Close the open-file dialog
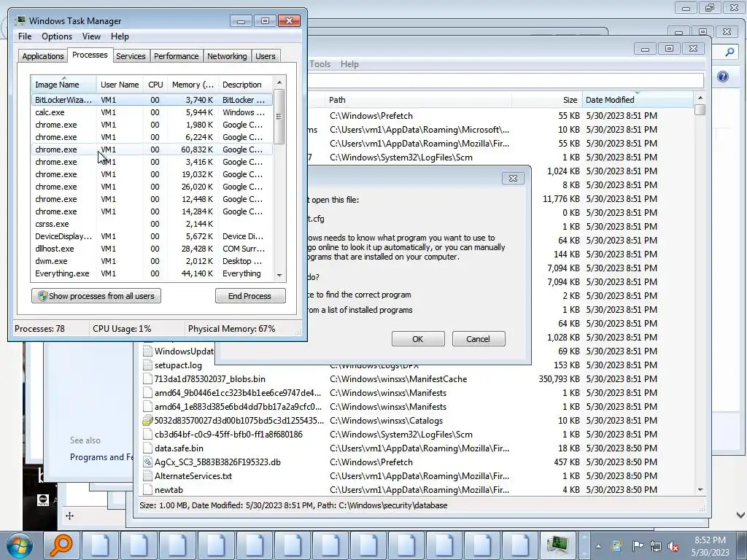747x560 pixels. pyautogui.click(x=513, y=178)
